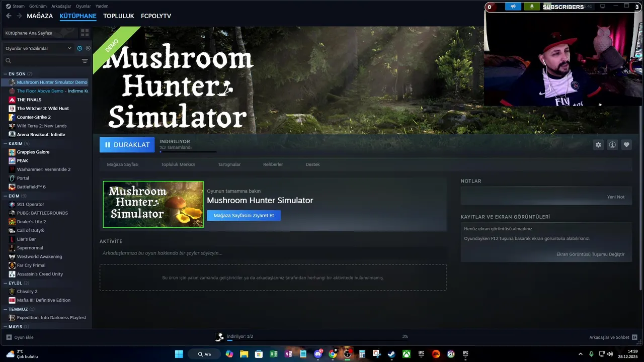Open the Oyunlar ve Yazılımlar dropdown
Image resolution: width=644 pixels, height=362 pixels.
pos(38,48)
